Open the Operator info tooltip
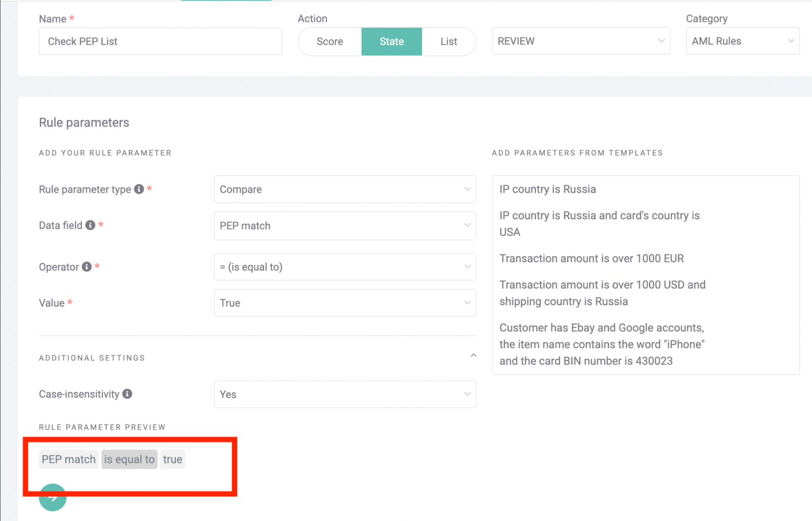 click(x=86, y=266)
